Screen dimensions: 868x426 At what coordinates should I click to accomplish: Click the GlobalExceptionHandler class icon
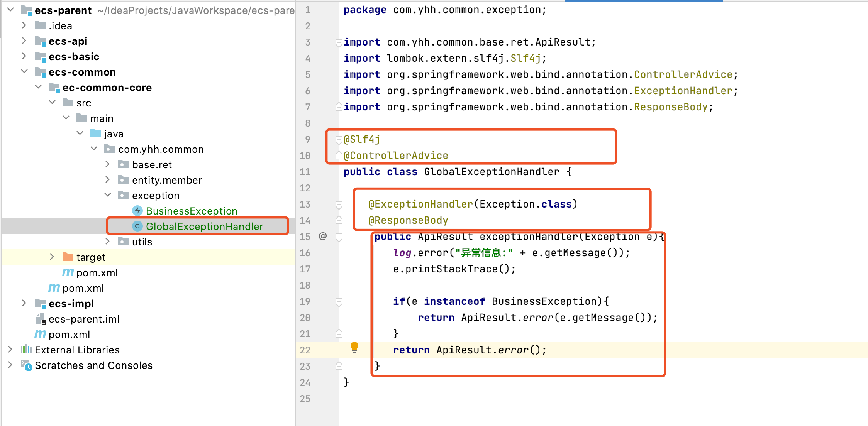[x=137, y=226]
